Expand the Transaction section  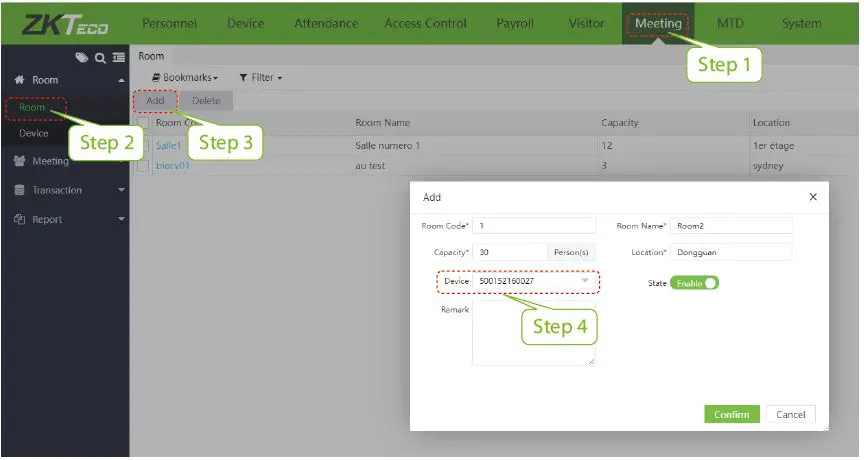click(x=121, y=190)
